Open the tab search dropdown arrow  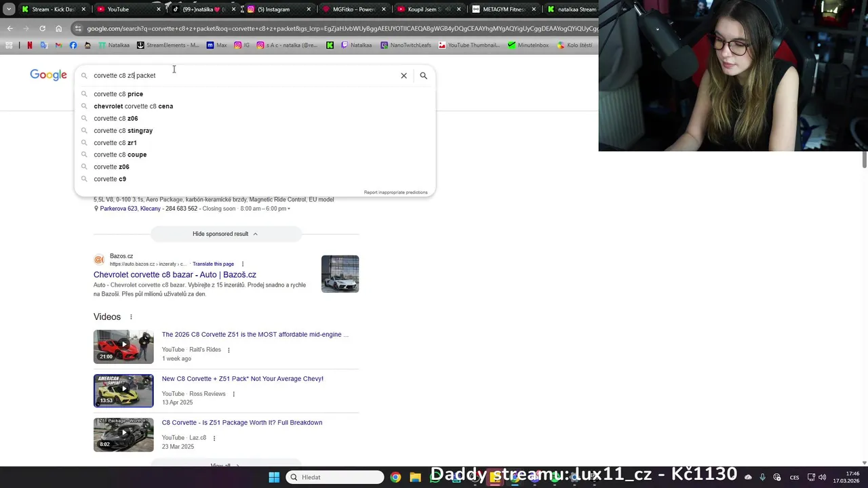click(x=9, y=9)
